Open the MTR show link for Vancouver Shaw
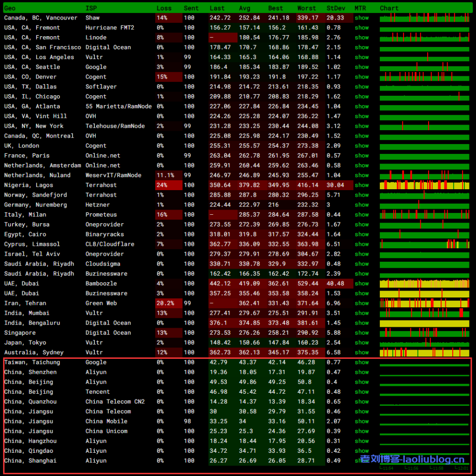Viewport: 476px width, 476px height. [x=361, y=18]
